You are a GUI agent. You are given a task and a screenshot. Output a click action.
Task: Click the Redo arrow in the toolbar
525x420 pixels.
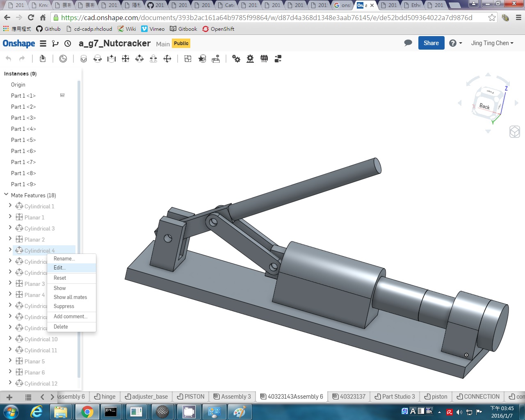click(x=22, y=59)
